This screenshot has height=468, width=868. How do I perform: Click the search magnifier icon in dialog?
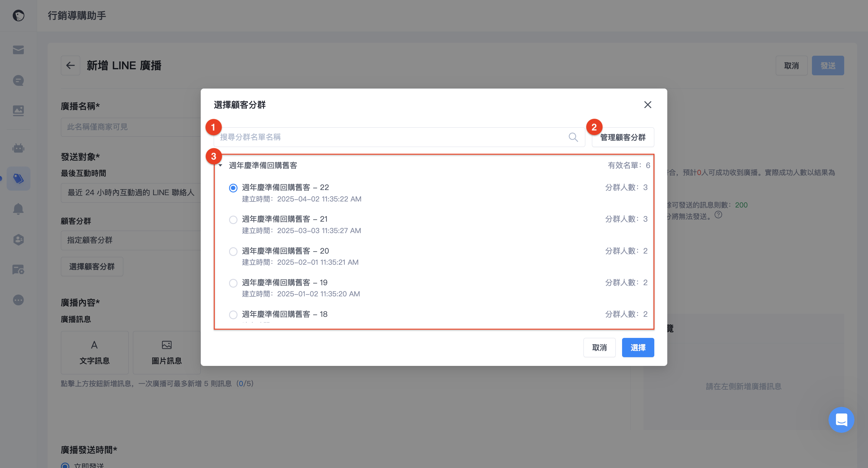tap(573, 137)
